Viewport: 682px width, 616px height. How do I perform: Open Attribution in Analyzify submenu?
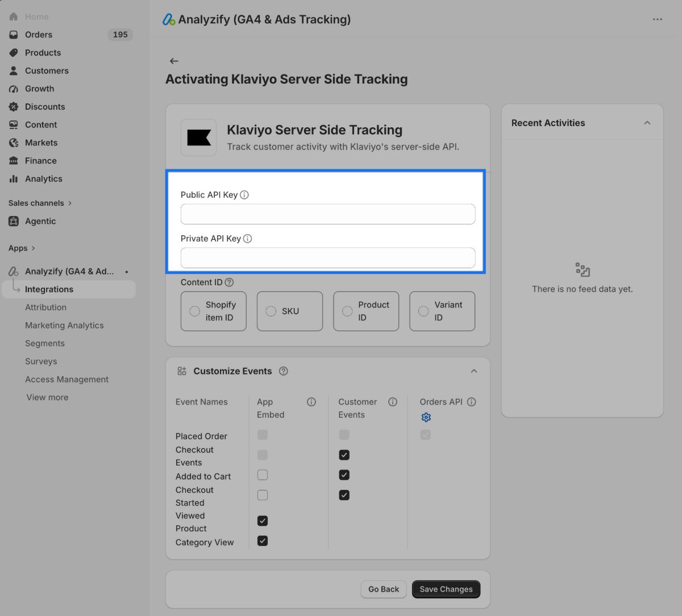(x=45, y=307)
